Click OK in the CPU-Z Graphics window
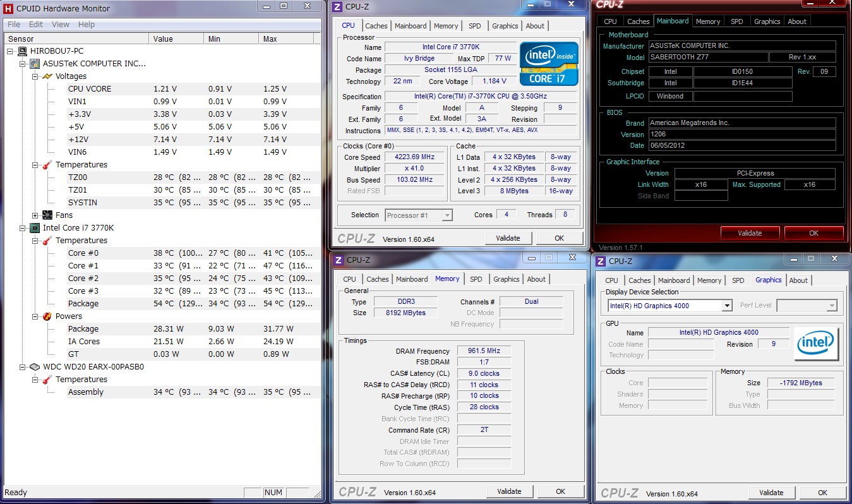 [822, 493]
